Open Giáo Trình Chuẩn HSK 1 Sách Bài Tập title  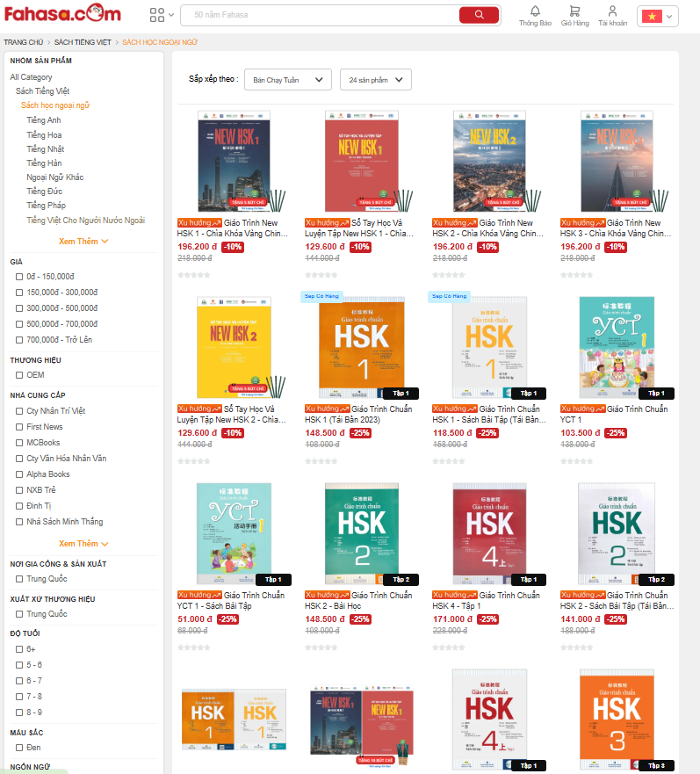pyautogui.click(x=488, y=414)
